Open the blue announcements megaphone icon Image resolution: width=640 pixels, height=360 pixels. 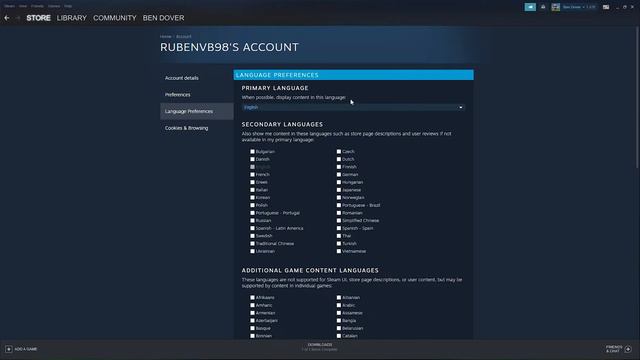coord(530,7)
